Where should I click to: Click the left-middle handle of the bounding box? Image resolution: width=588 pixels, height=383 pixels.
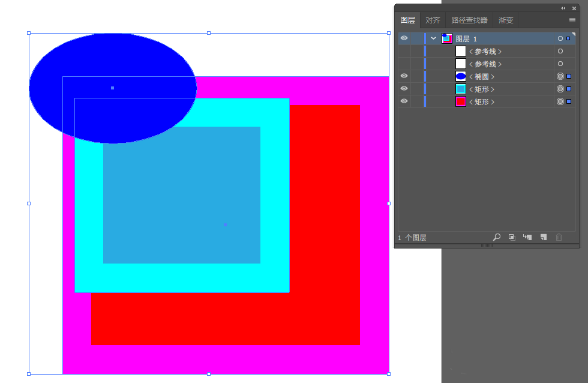pyautogui.click(x=29, y=204)
